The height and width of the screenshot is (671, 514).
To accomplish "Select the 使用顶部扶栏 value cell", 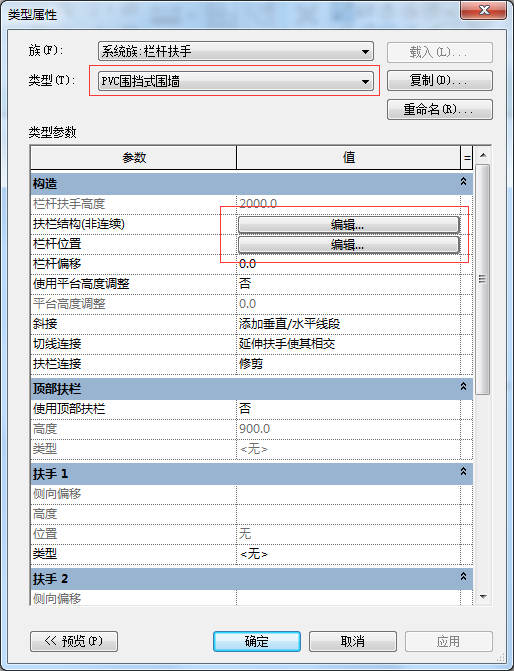I will point(348,409).
